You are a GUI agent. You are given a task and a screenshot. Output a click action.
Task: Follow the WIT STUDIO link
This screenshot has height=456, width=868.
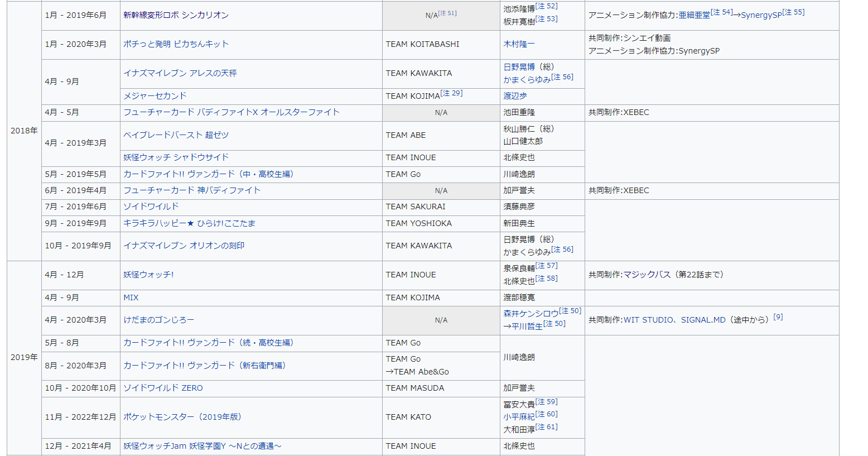647,320
